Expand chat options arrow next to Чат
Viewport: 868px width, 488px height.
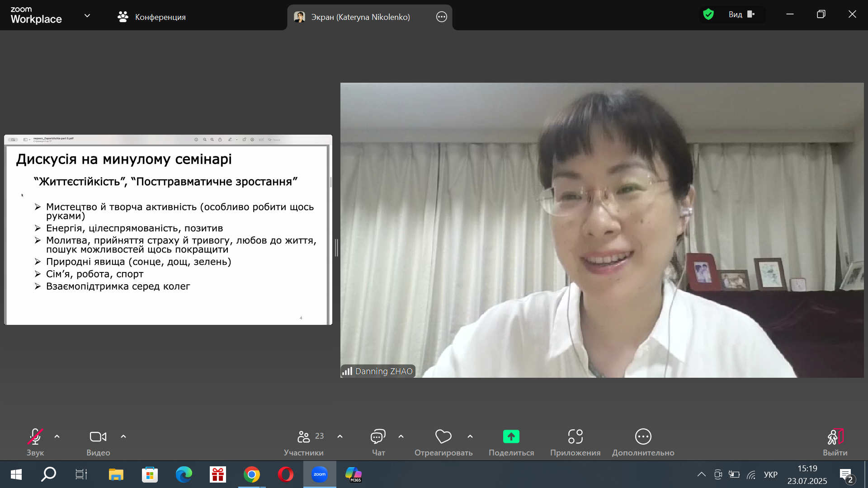(x=401, y=436)
